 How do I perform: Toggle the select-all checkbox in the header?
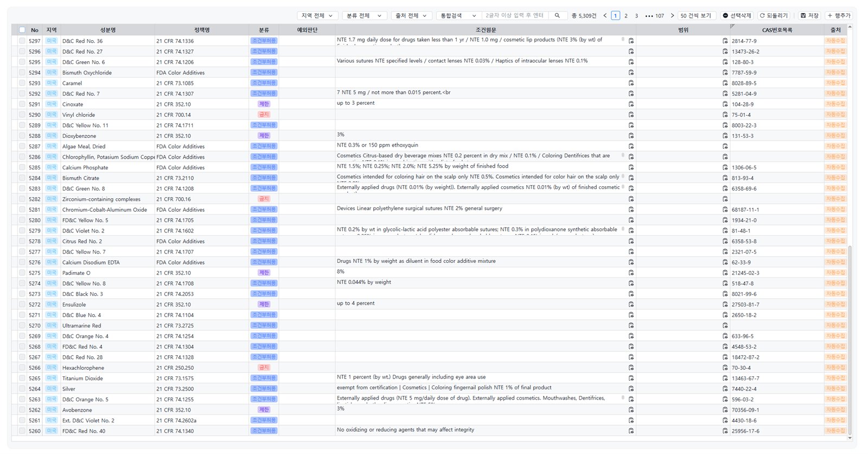click(x=22, y=30)
